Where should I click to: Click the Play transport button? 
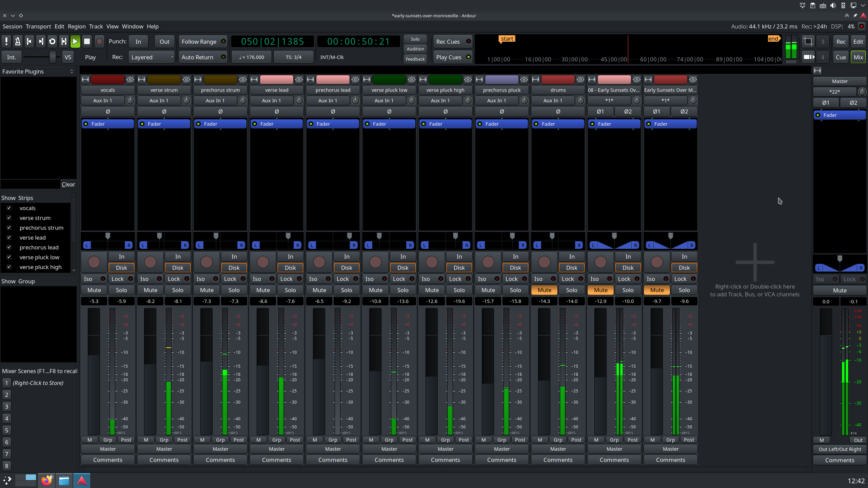click(75, 41)
